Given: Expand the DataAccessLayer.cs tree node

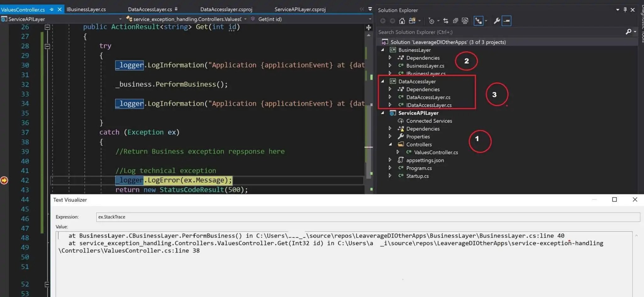Looking at the screenshot, I should (x=390, y=97).
